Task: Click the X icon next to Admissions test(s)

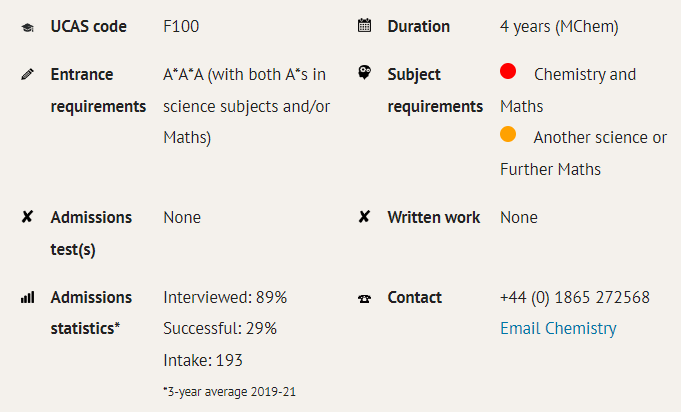Action: click(27, 216)
